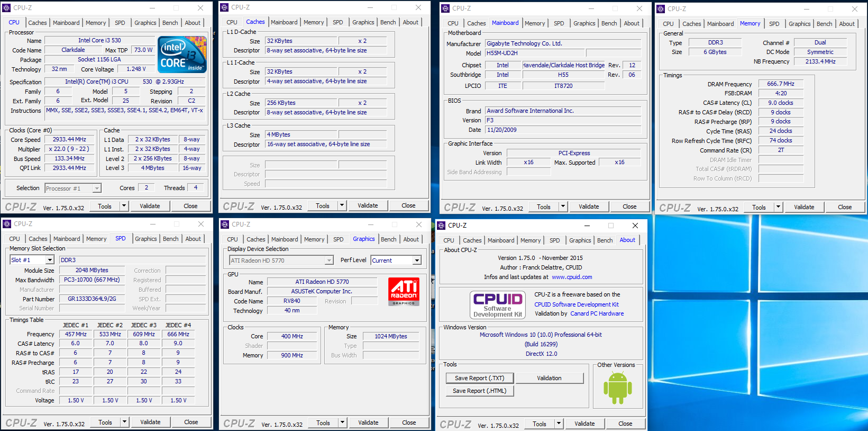
Task: Open the Canard PC Hardware link
Action: click(x=597, y=313)
